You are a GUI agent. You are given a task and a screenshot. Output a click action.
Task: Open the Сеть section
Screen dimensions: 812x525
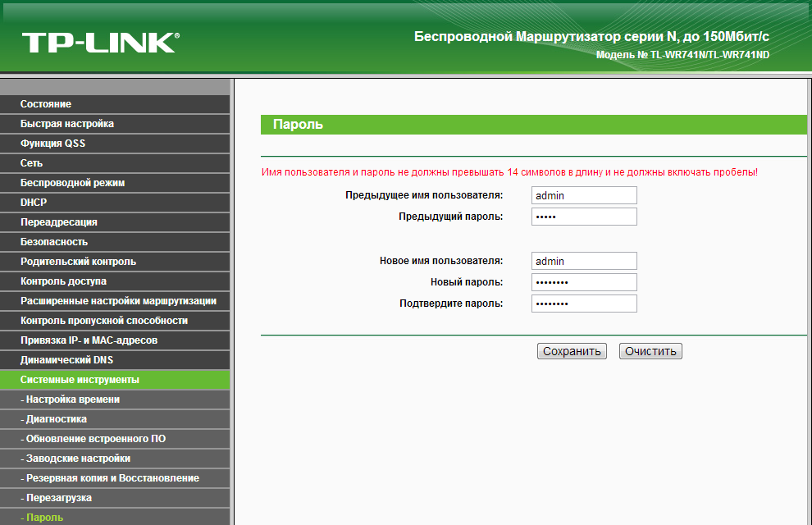115,163
